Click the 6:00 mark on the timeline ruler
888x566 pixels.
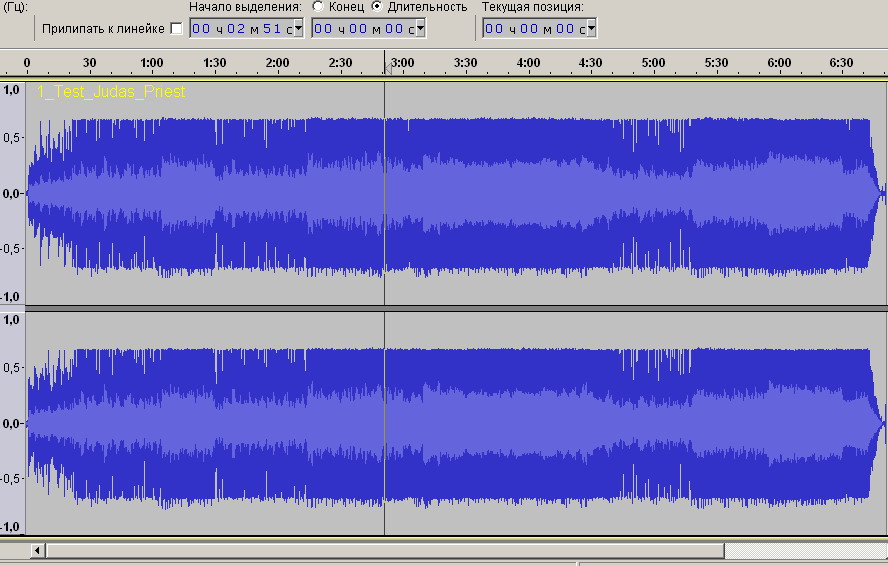click(x=779, y=64)
